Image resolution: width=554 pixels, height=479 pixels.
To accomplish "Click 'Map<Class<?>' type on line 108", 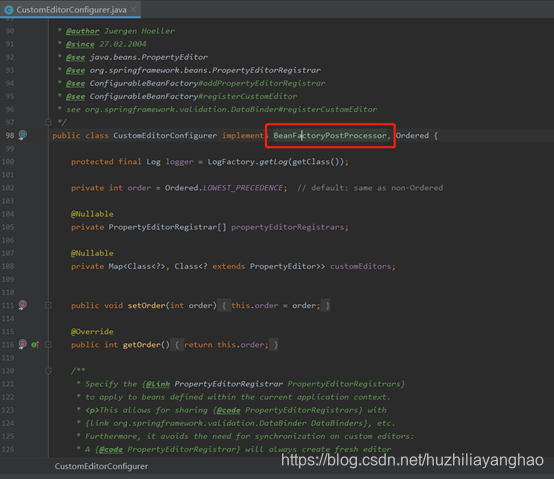I will click(x=137, y=266).
